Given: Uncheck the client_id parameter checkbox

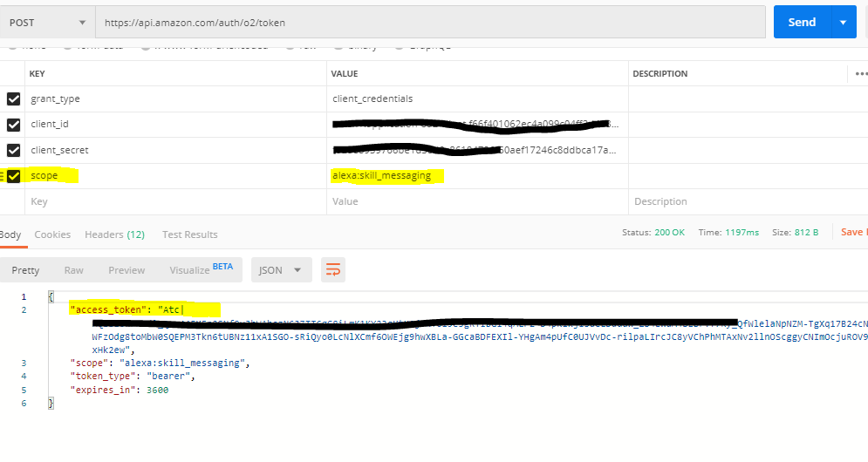Looking at the screenshot, I should [x=13, y=125].
